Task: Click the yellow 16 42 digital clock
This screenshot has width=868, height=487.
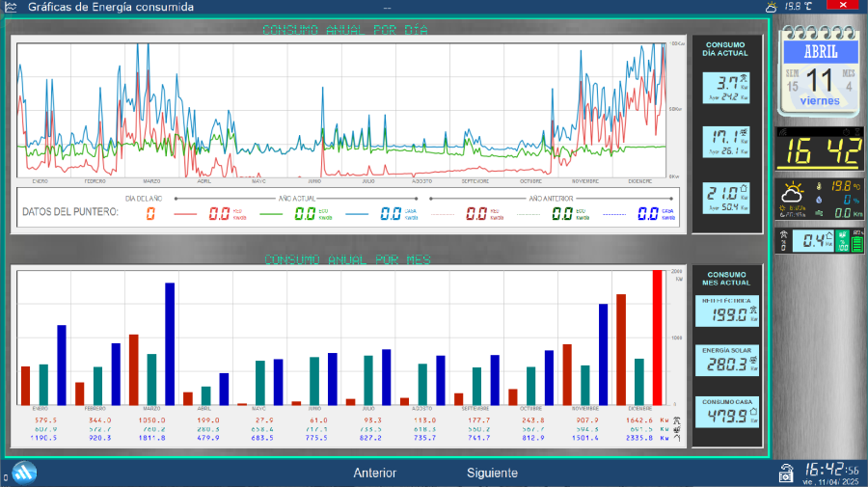Action: [820, 151]
